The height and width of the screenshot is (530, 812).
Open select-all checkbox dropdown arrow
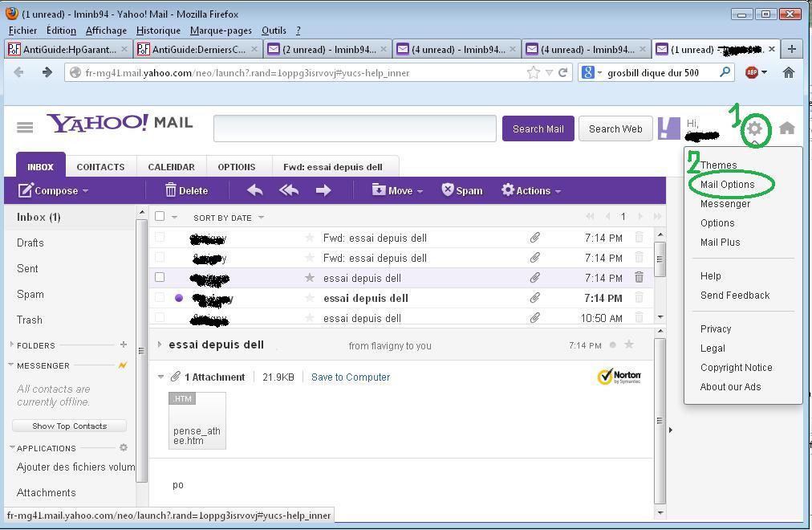coord(175,217)
